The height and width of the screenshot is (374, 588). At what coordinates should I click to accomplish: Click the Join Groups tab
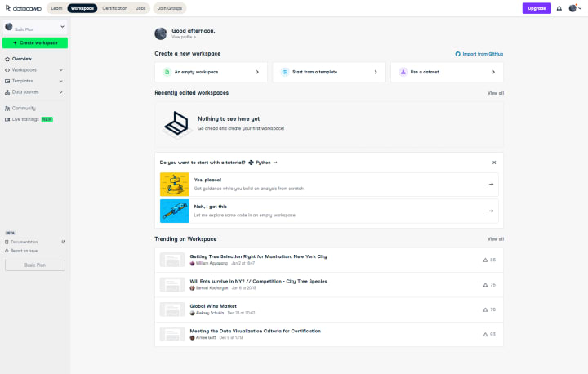tap(170, 8)
